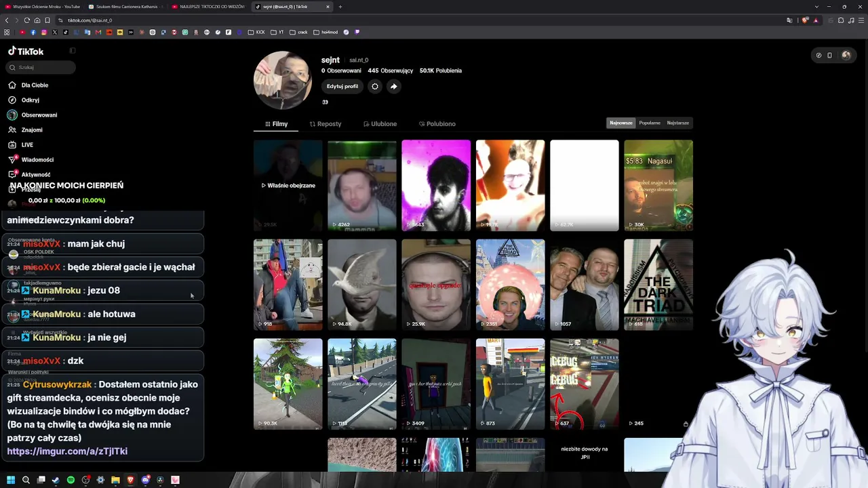Open the Windows Start menu
The height and width of the screenshot is (488, 868).
pos(11,480)
